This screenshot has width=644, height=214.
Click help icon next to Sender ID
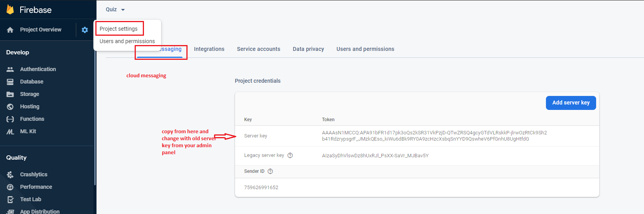270,171
